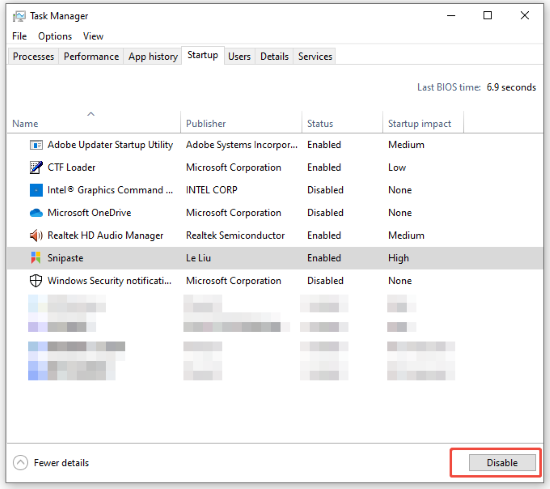Click the Fewer details label

[x=61, y=463]
